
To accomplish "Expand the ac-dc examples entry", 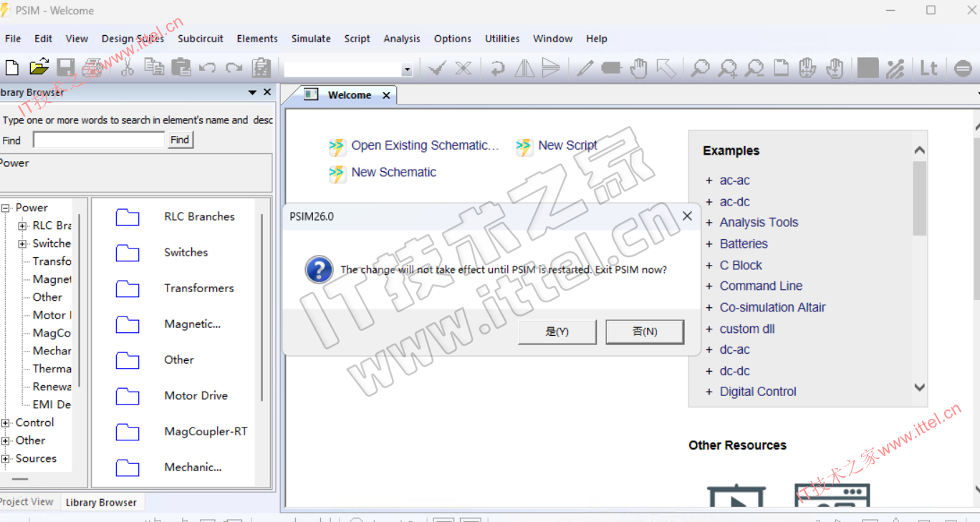I will point(709,202).
